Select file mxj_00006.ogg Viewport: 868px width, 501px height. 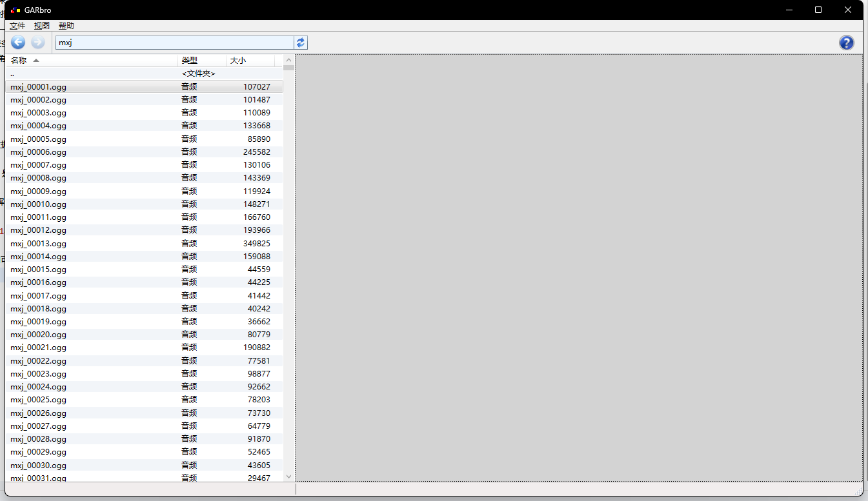(x=144, y=152)
